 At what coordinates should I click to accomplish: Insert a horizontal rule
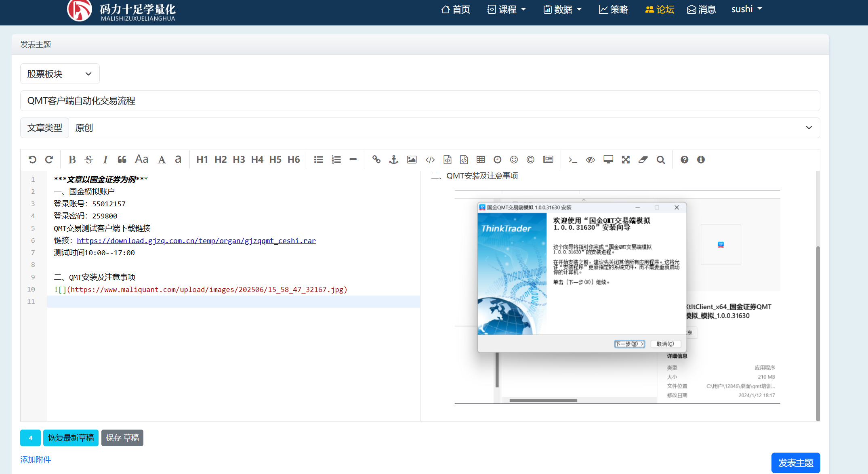pos(353,159)
